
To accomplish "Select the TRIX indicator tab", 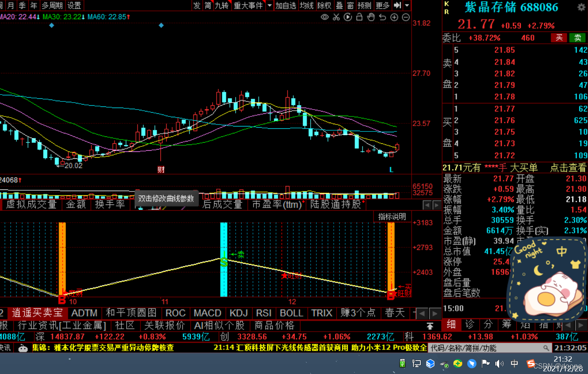I will pos(321,313).
